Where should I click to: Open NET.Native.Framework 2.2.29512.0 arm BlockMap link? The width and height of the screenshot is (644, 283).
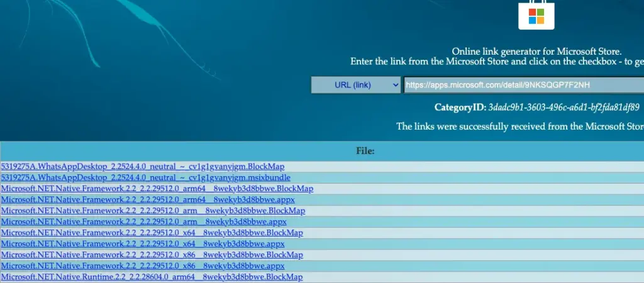tap(153, 211)
